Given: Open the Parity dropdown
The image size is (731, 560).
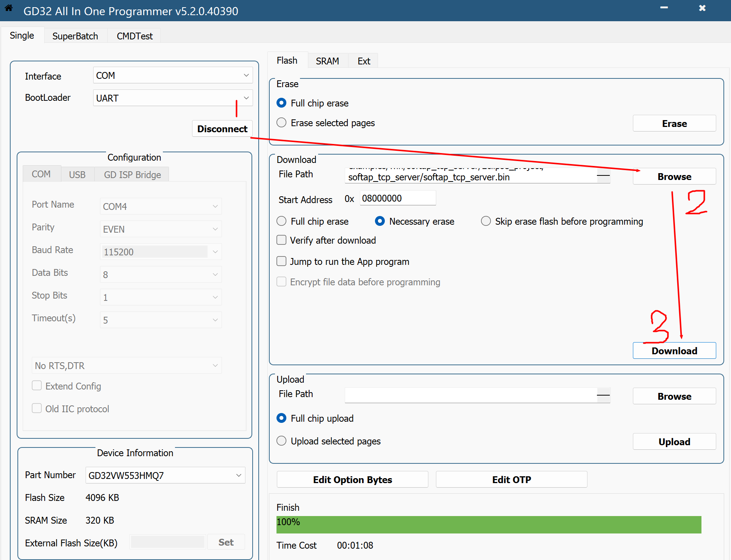Looking at the screenshot, I should click(x=161, y=229).
